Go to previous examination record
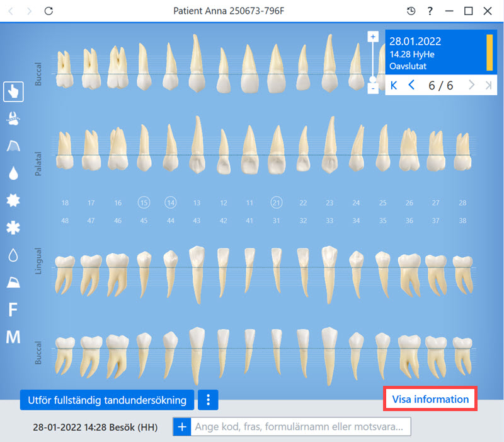The image size is (504, 442). [x=411, y=85]
